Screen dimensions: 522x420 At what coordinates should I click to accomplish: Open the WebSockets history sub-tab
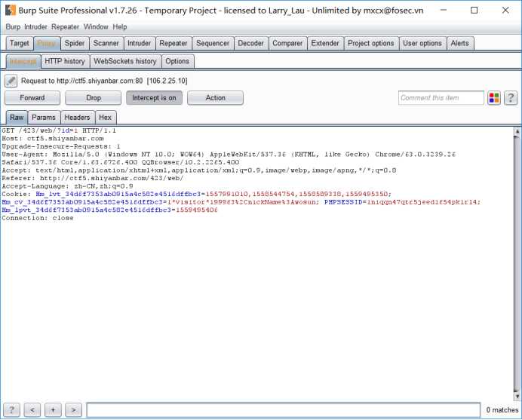(x=125, y=61)
